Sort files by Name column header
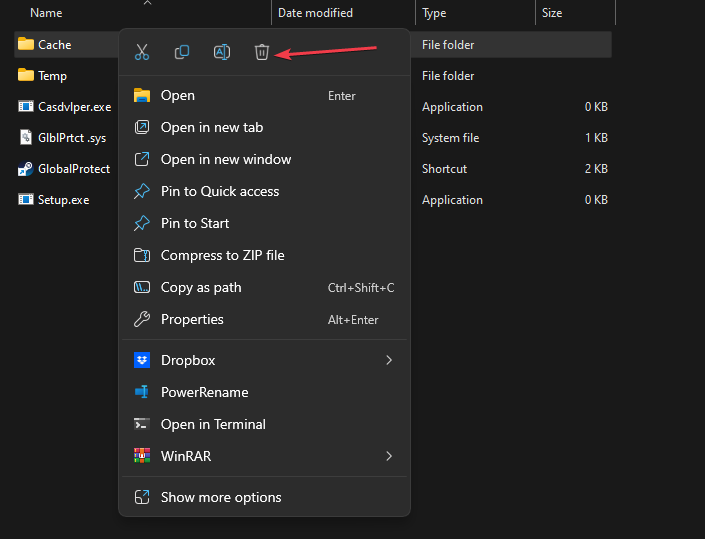 click(x=46, y=13)
